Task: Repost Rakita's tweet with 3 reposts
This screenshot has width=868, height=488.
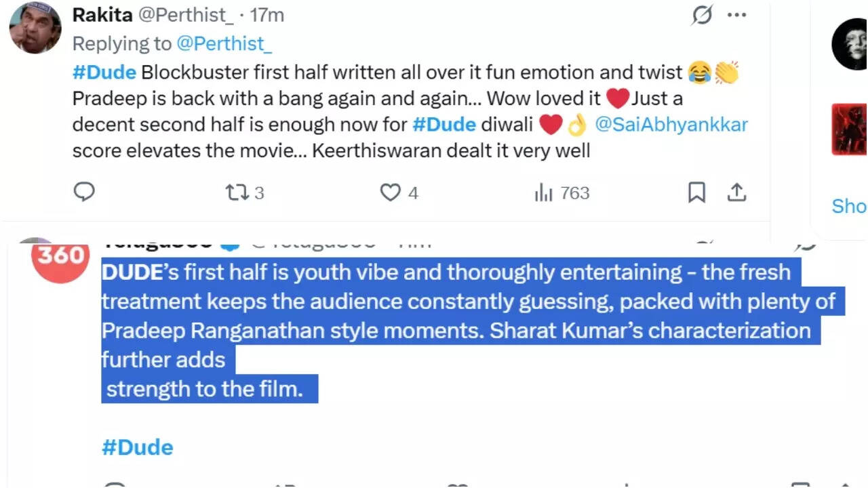Action: point(237,193)
